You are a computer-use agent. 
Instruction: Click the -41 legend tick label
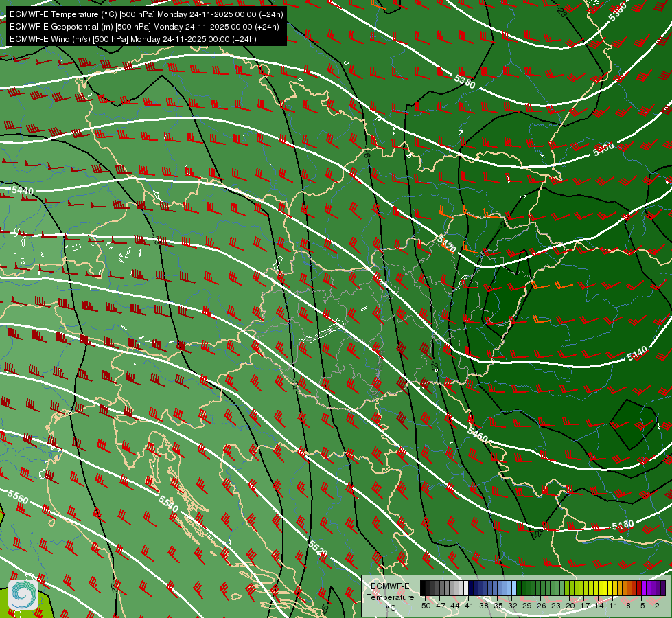point(468,606)
